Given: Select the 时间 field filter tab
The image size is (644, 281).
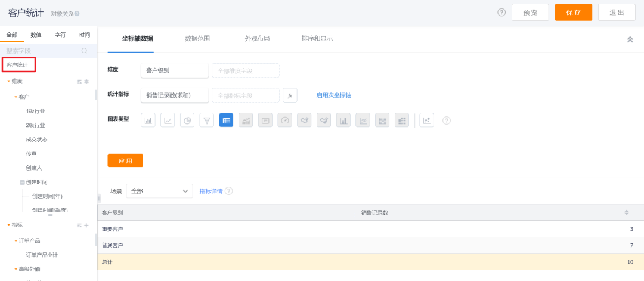Looking at the screenshot, I should [85, 35].
